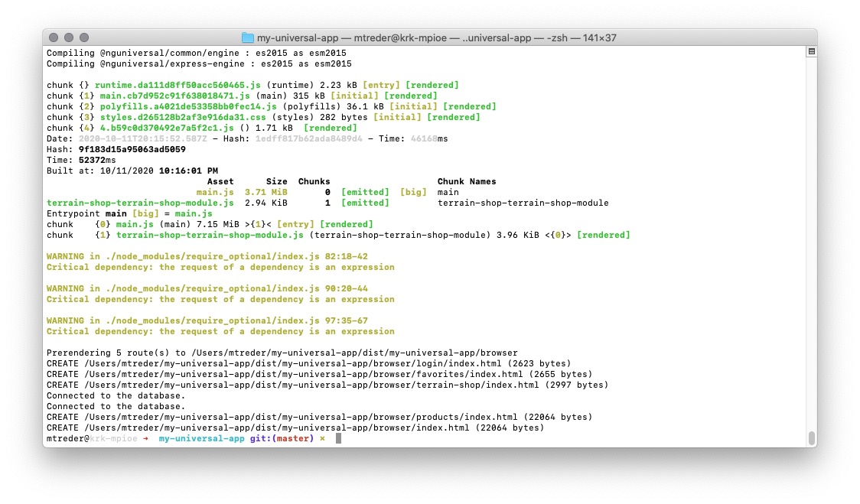Click the Compiling @nguniversal/express-engine line
This screenshot has height=504, width=860.
(199, 63)
